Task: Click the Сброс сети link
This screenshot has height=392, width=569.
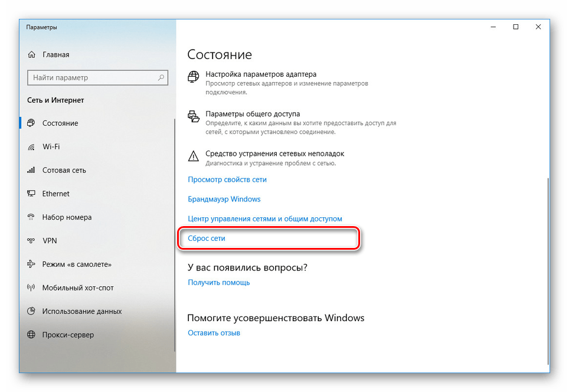Action: [x=207, y=239]
